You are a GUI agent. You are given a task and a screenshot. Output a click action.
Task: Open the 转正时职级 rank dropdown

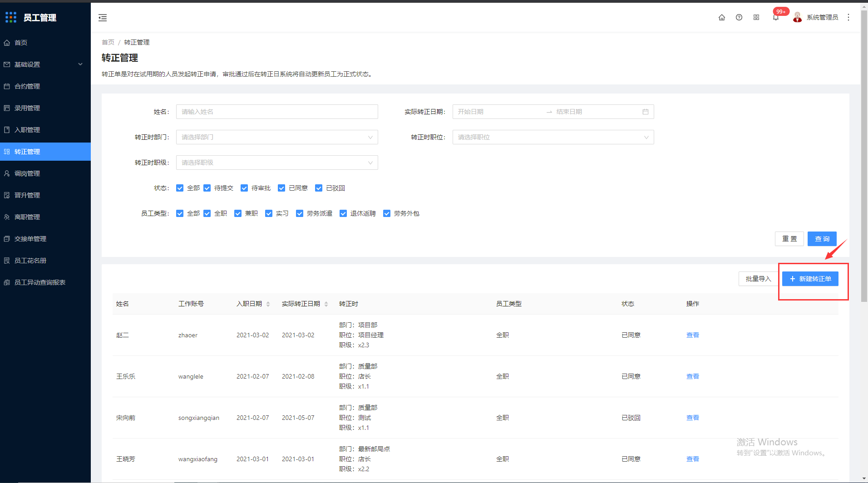[277, 163]
